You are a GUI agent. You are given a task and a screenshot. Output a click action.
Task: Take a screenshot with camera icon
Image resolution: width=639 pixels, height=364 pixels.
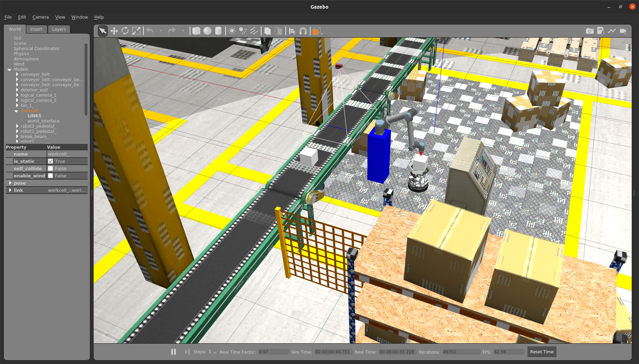point(590,31)
